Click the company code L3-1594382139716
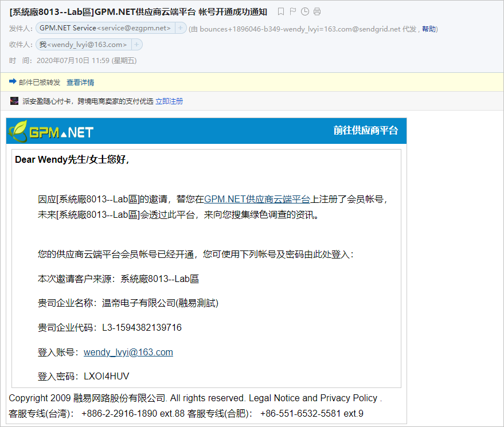 pos(142,327)
